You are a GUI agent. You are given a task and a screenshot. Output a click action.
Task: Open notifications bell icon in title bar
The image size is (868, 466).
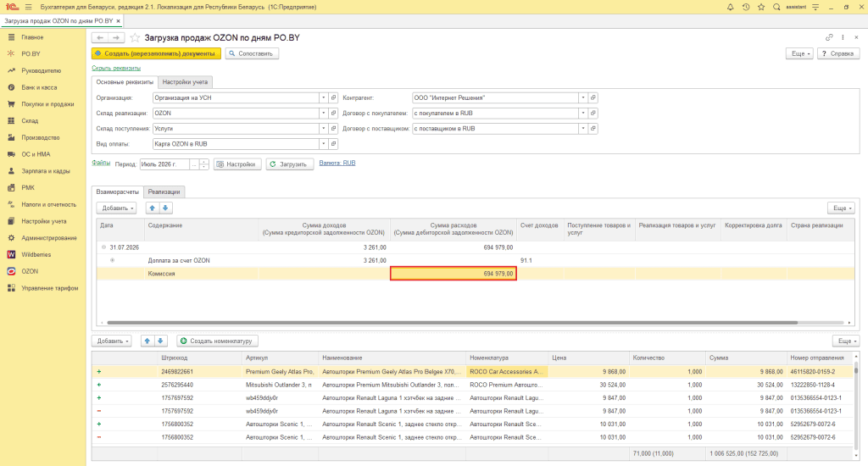pos(730,7)
